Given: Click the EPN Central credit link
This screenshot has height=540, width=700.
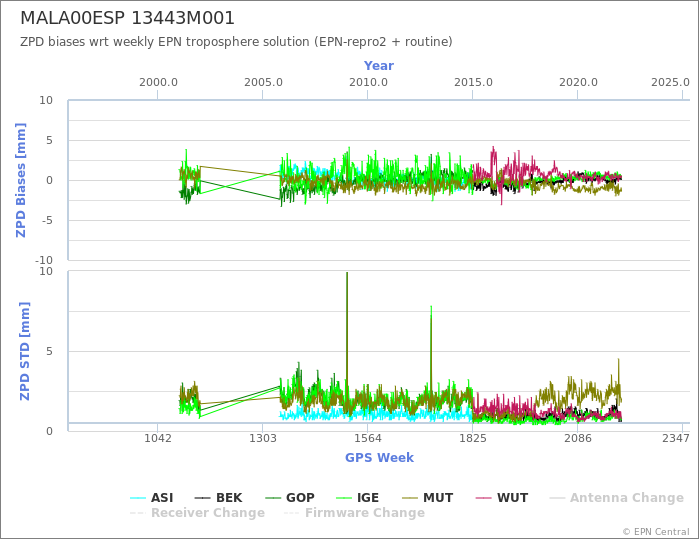Looking at the screenshot, I should pyautogui.click(x=656, y=532).
